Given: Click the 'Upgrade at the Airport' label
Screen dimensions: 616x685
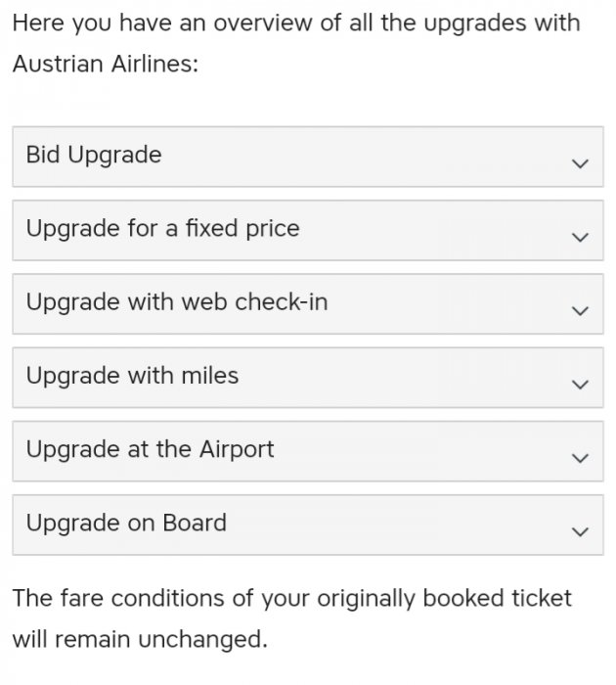Looking at the screenshot, I should 150,449.
